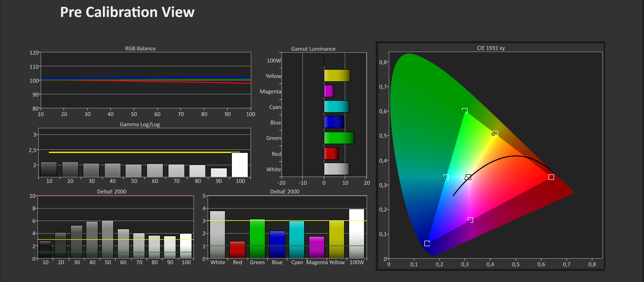Viewport: 644px width, 282px height.
Task: Click the red primary square marker on CIE chart
Action: tap(551, 177)
